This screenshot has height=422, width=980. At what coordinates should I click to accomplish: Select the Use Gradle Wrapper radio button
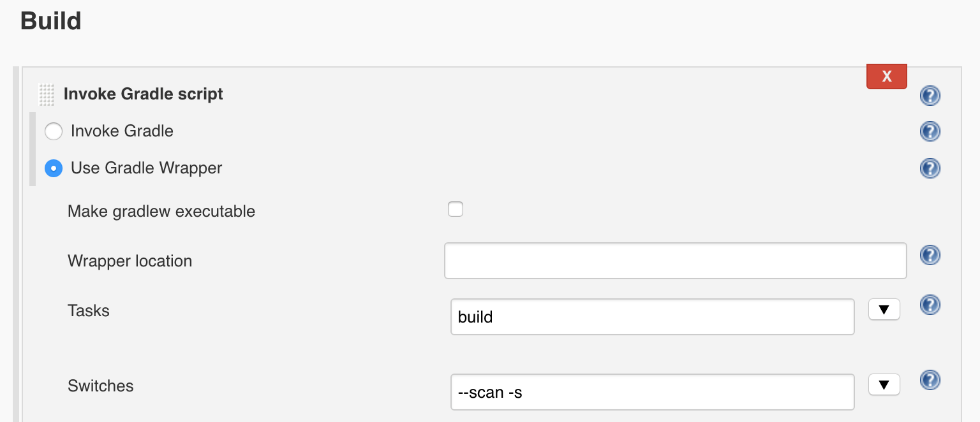click(54, 168)
